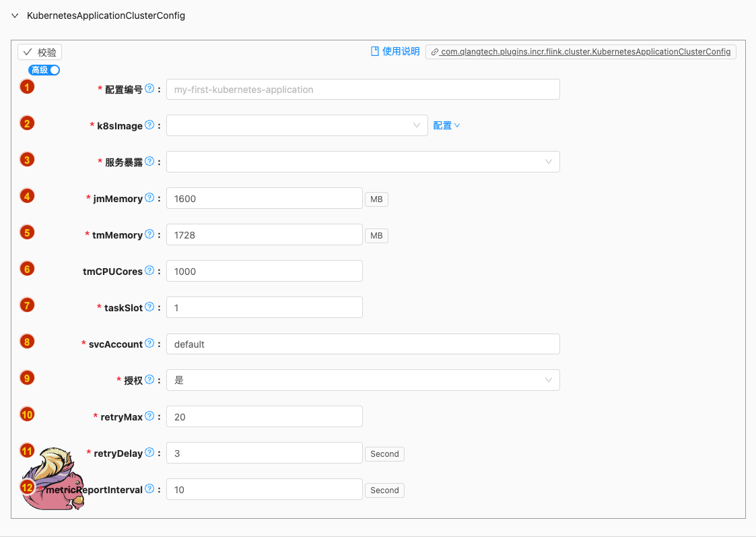Click the retryMax input field

(x=264, y=417)
